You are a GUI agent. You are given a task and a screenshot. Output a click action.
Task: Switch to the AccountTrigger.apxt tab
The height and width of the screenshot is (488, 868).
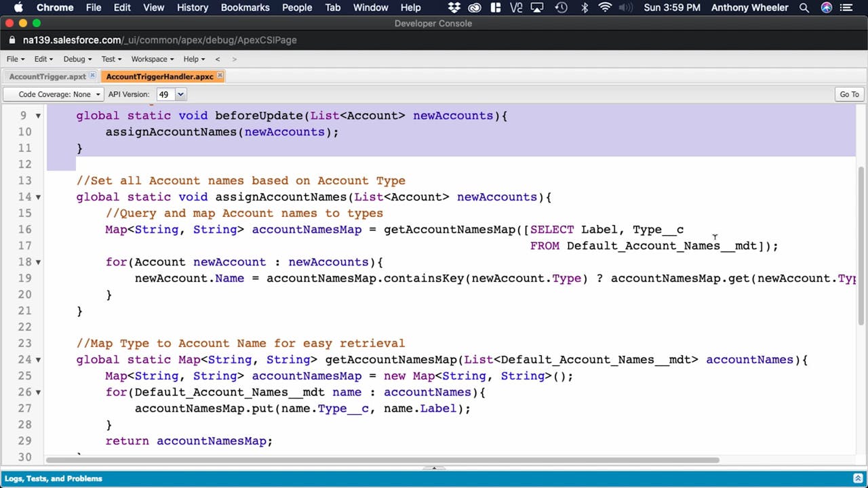tap(47, 77)
